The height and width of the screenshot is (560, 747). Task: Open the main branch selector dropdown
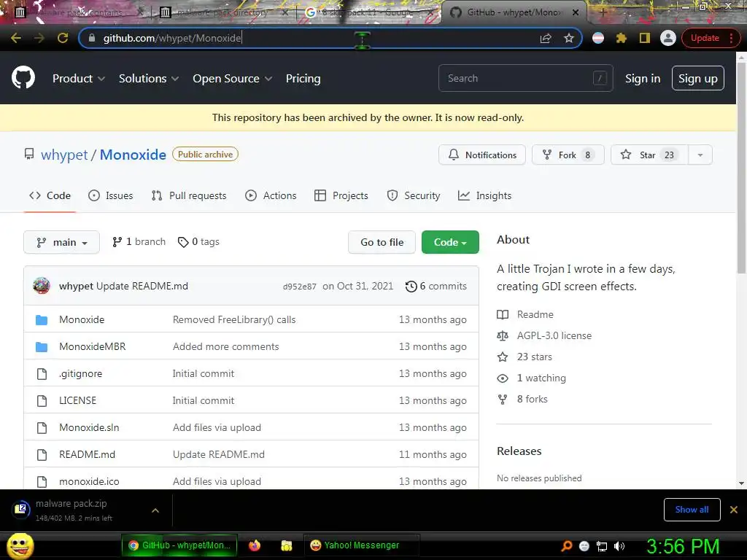tap(61, 242)
